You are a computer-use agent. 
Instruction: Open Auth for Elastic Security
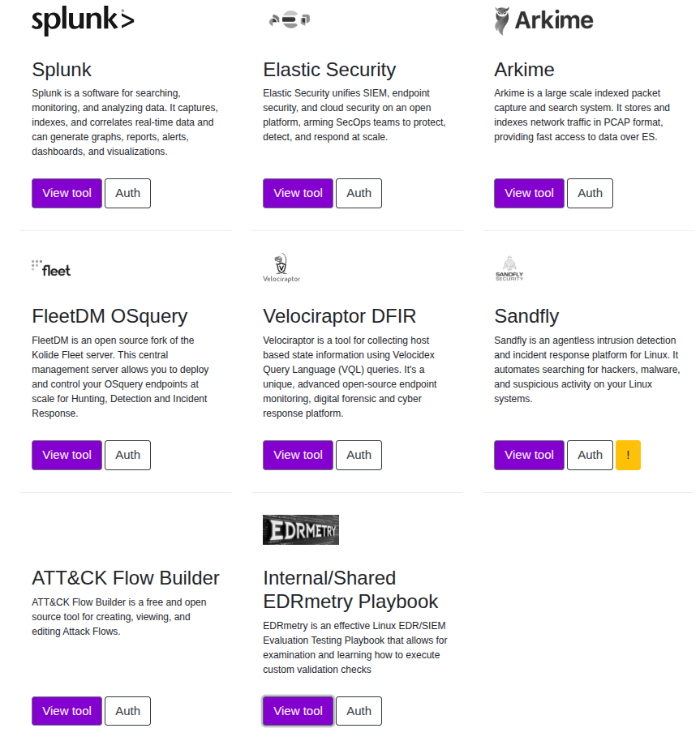359,194
